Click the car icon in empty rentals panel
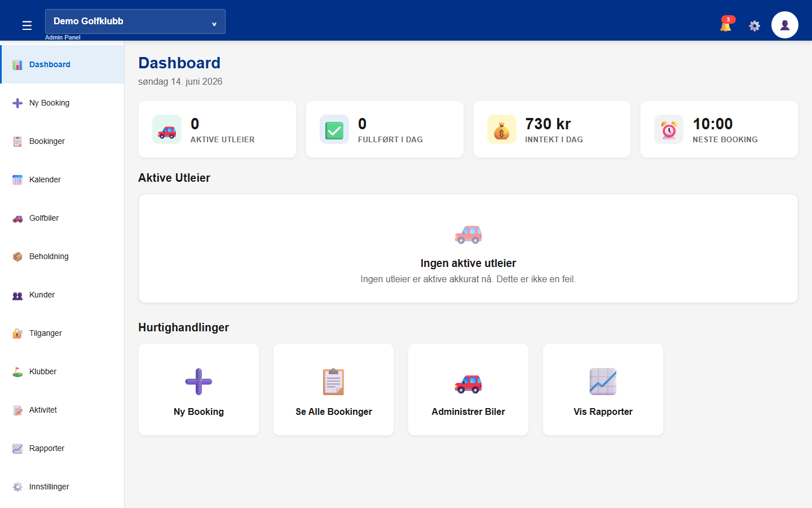Screen dimensions: 812x508 pyautogui.click(x=468, y=234)
